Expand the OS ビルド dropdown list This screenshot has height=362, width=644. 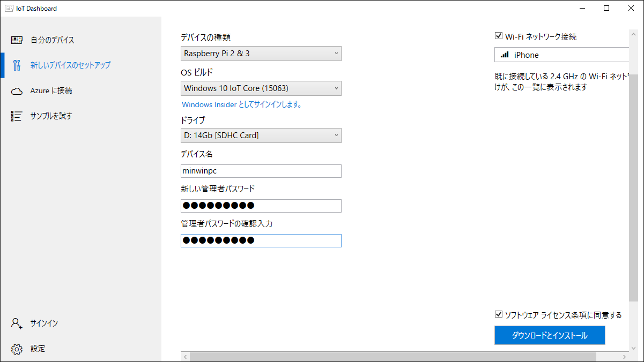tap(261, 88)
